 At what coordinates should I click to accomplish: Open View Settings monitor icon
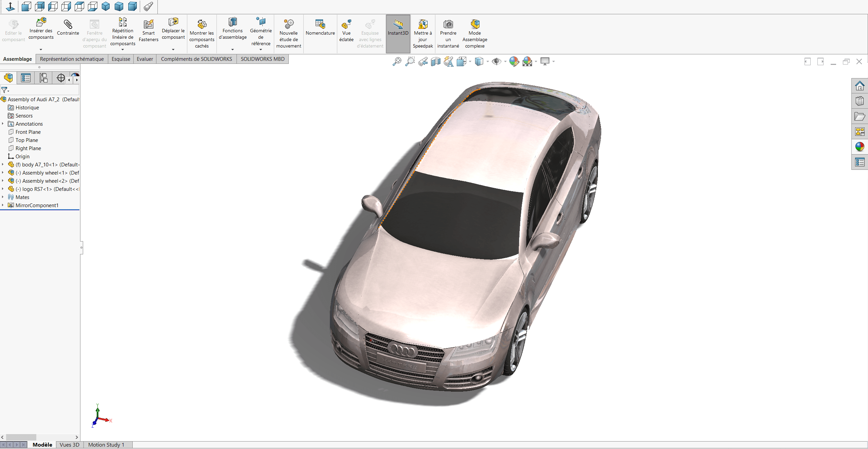click(x=545, y=61)
